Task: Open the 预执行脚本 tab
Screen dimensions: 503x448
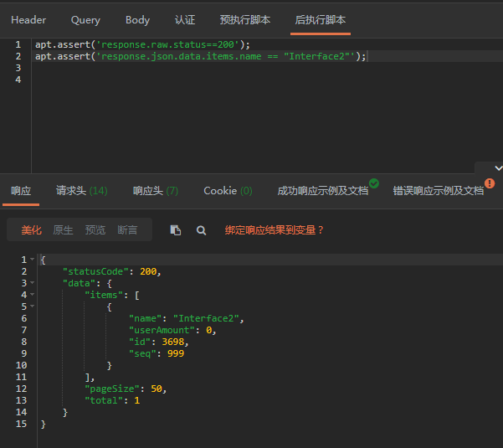Action: point(245,20)
